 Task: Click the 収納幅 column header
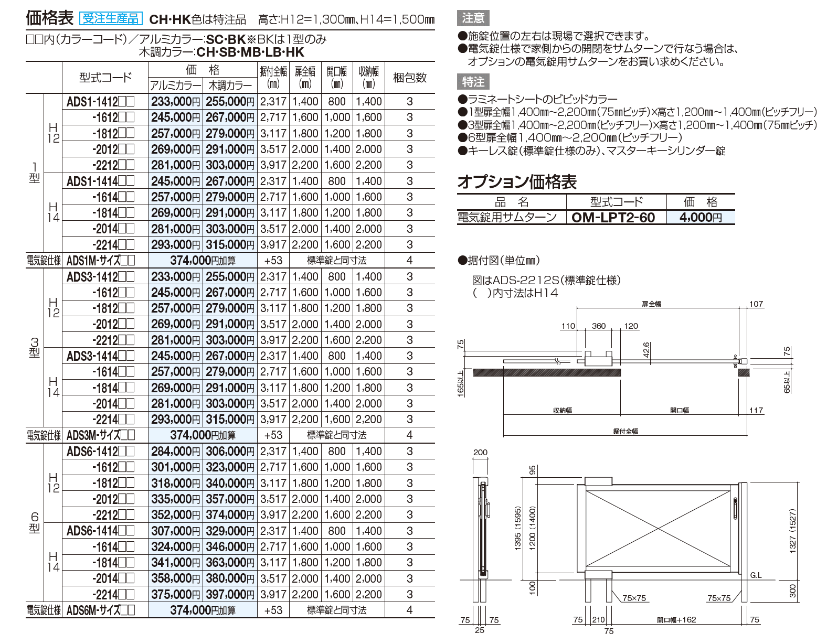tap(369, 77)
